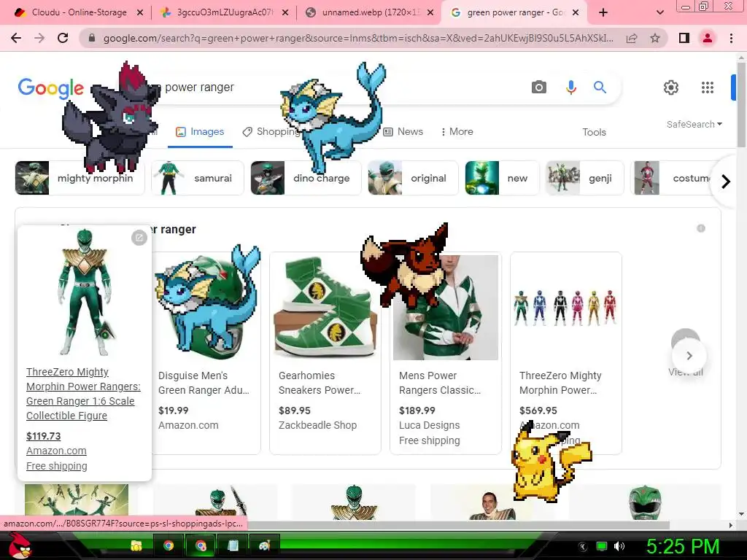Viewport: 747px width, 560px height.
Task: Open the file explorer taskbar icon
Action: 136,545
